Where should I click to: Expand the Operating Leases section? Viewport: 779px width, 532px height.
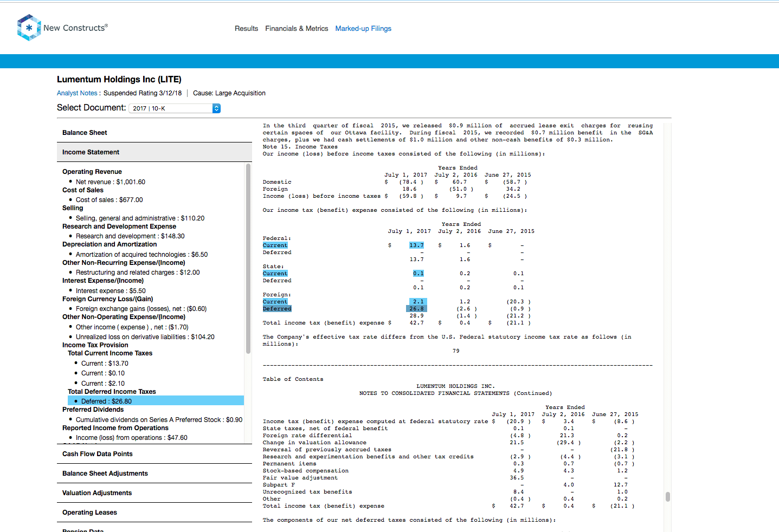(154, 512)
